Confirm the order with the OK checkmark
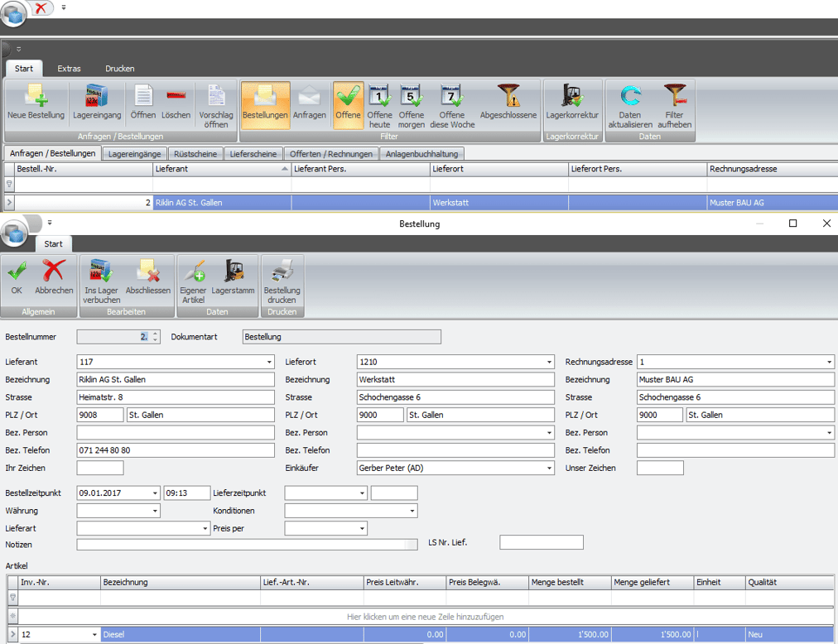This screenshot has width=838, height=644. tap(17, 276)
